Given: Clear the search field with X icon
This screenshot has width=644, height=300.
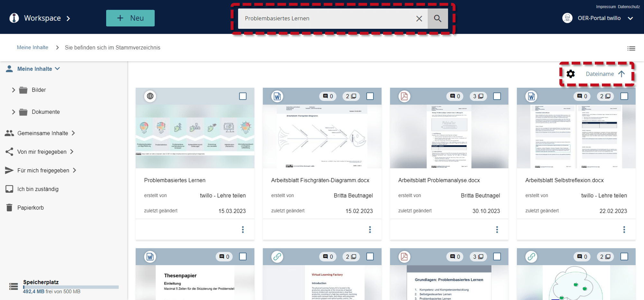Looking at the screenshot, I should 419,19.
